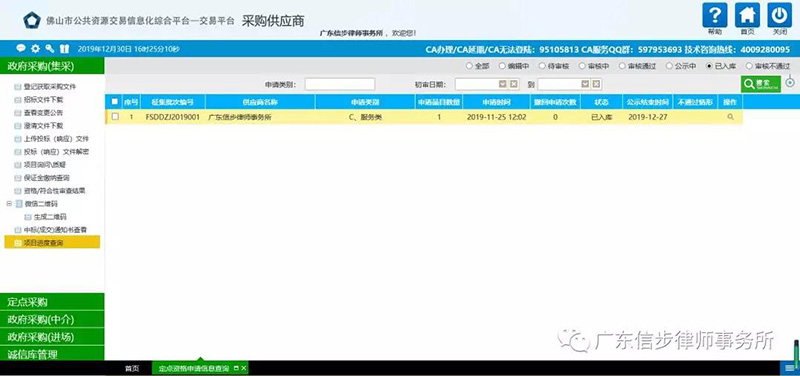The height and width of the screenshot is (376, 800).
Task: Click the 微信二维码 folder icon
Action: click(x=19, y=204)
